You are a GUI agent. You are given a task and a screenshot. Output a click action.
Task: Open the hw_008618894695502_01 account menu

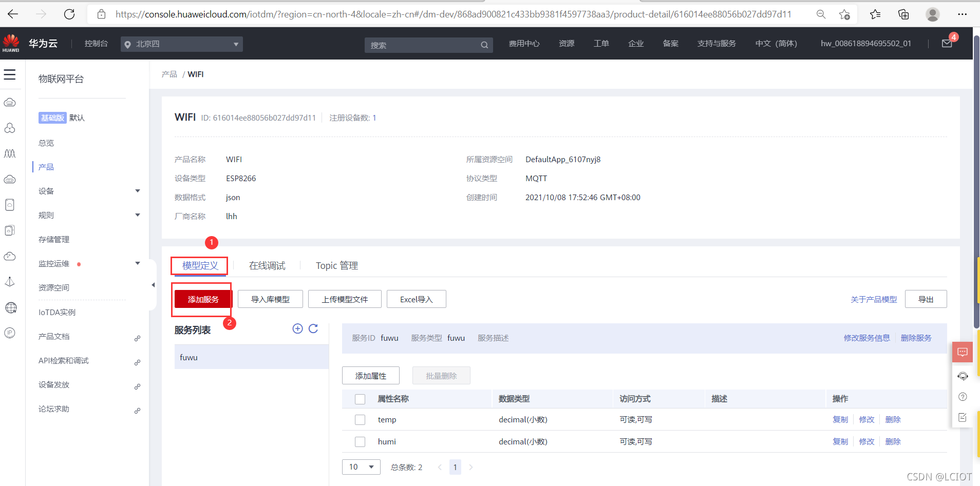tap(866, 44)
